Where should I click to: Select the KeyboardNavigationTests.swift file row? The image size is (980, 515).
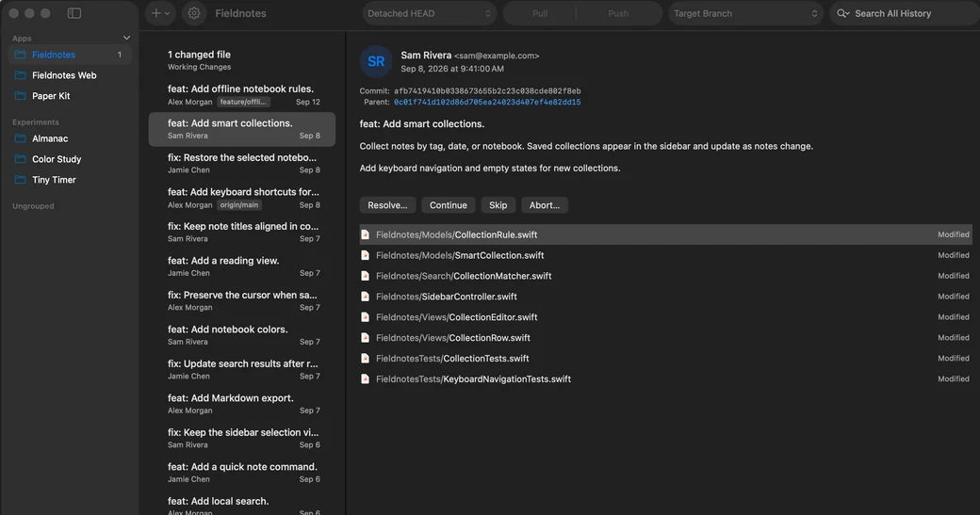click(665, 378)
